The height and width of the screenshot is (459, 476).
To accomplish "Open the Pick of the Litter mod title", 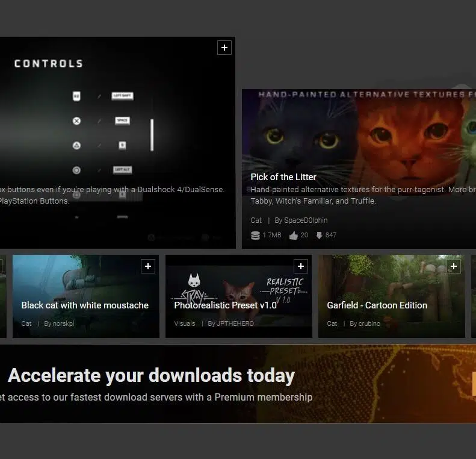I will click(283, 177).
